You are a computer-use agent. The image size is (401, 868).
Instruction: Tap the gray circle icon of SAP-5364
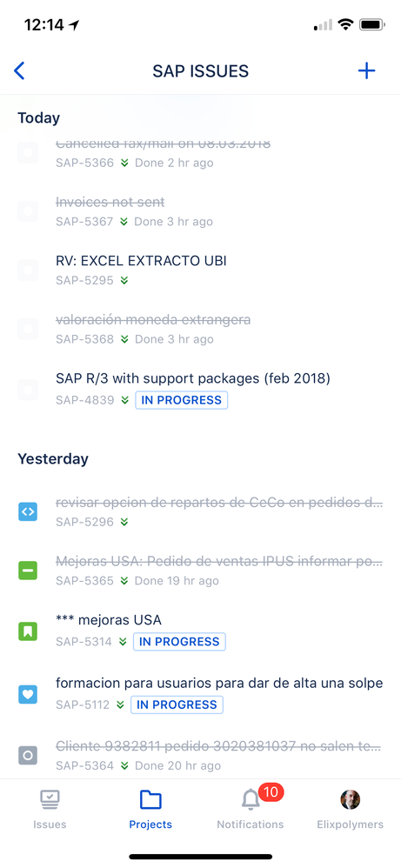[x=28, y=756]
